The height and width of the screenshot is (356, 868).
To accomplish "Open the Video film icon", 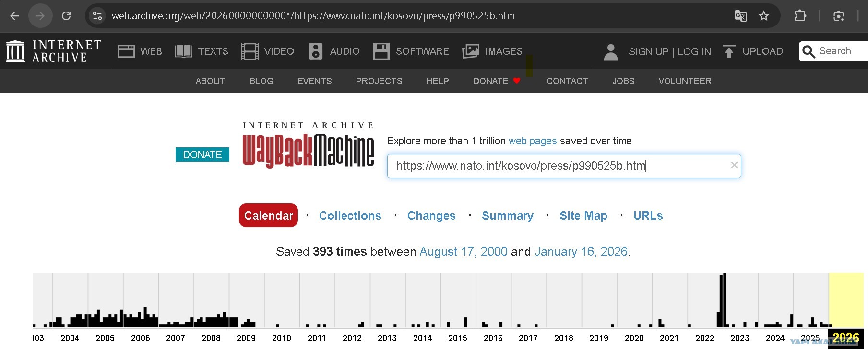I will 250,51.
